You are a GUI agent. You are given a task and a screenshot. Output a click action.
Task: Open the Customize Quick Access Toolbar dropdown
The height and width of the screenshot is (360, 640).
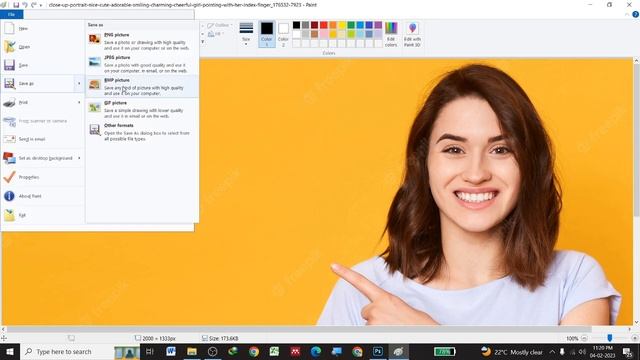pos(41,5)
